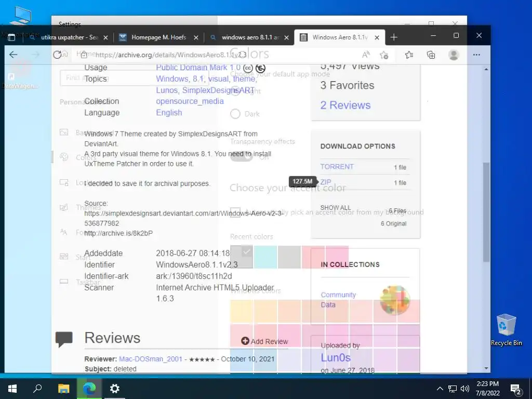This screenshot has width=532, height=399.
Task: Click Find a setting search box
Action: coord(134,78)
